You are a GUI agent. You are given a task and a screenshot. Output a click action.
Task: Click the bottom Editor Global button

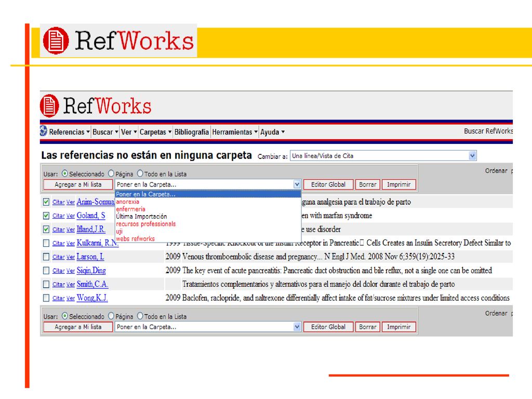[328, 327]
